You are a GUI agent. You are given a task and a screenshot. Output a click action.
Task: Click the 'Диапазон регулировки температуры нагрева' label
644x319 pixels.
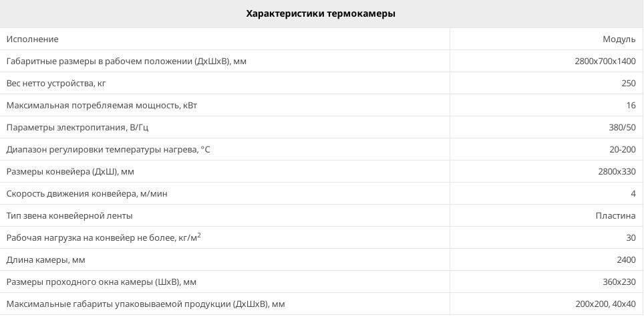pyautogui.click(x=108, y=150)
